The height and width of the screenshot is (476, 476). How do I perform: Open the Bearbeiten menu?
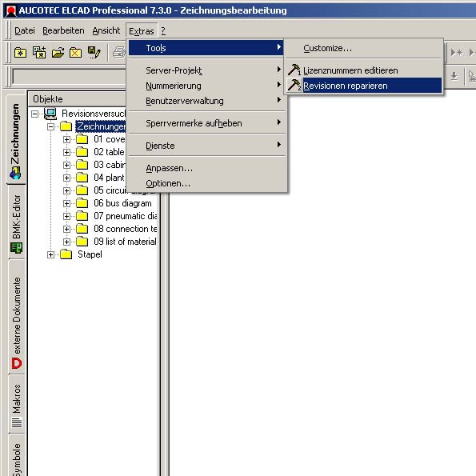click(63, 30)
